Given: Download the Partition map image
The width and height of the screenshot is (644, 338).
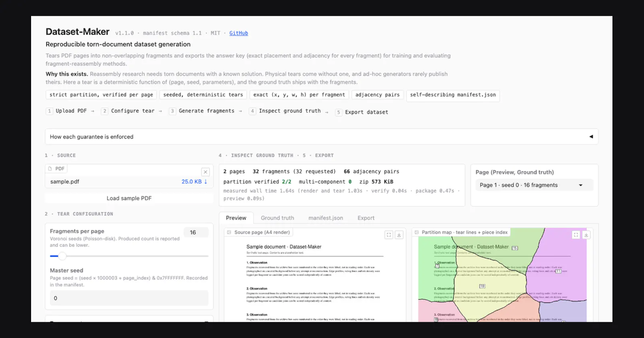Looking at the screenshot, I should 586,235.
